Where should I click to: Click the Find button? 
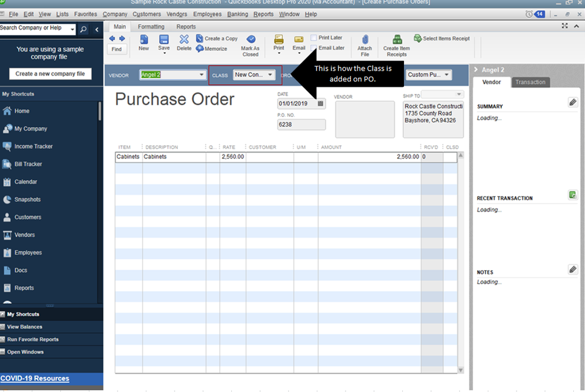[117, 49]
